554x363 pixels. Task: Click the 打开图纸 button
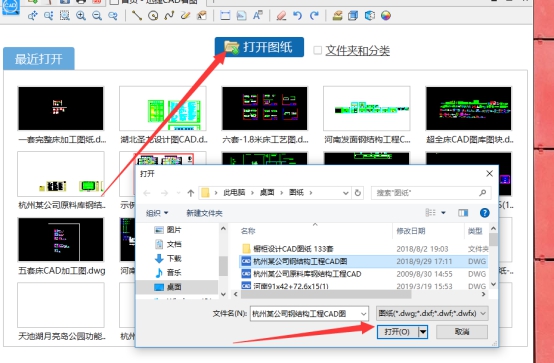click(x=259, y=47)
